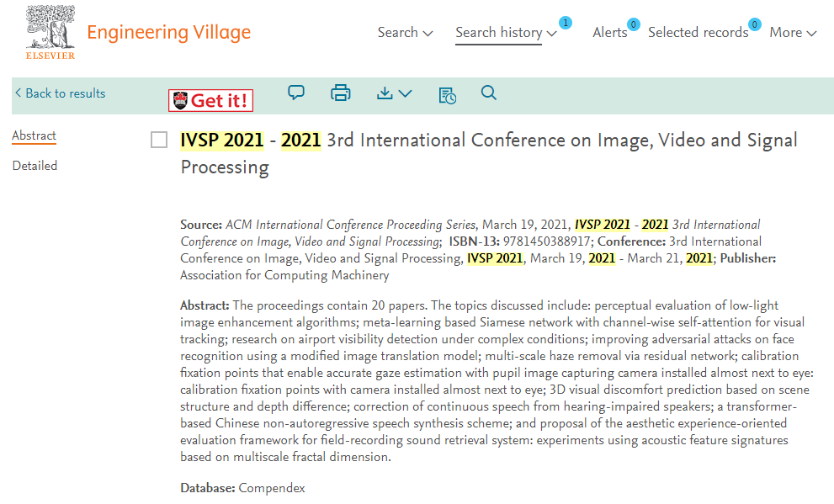The width and height of the screenshot is (834, 504).
Task: Click the magnifying glass search icon
Action: pos(489,93)
